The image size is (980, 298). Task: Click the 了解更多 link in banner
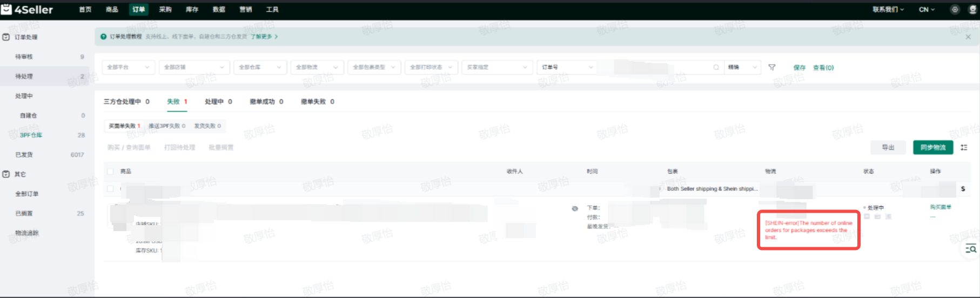click(264, 37)
